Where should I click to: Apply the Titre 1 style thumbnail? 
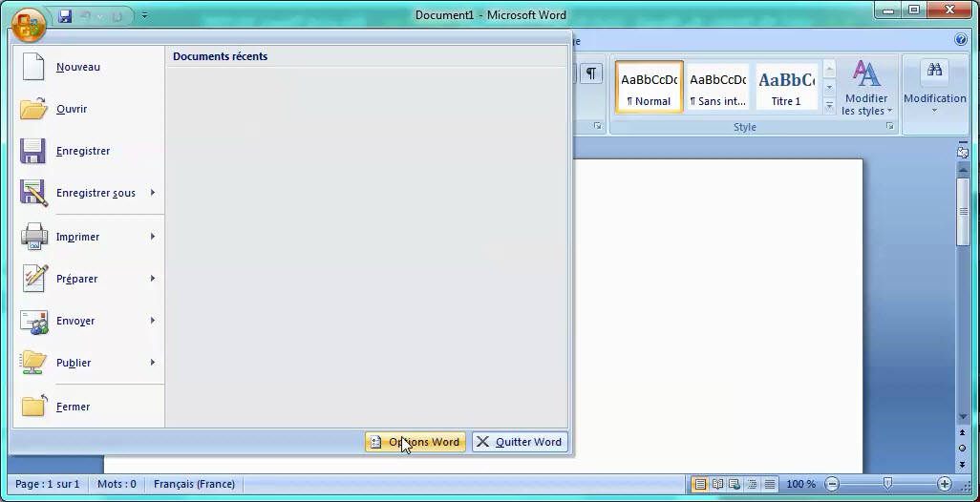click(786, 87)
